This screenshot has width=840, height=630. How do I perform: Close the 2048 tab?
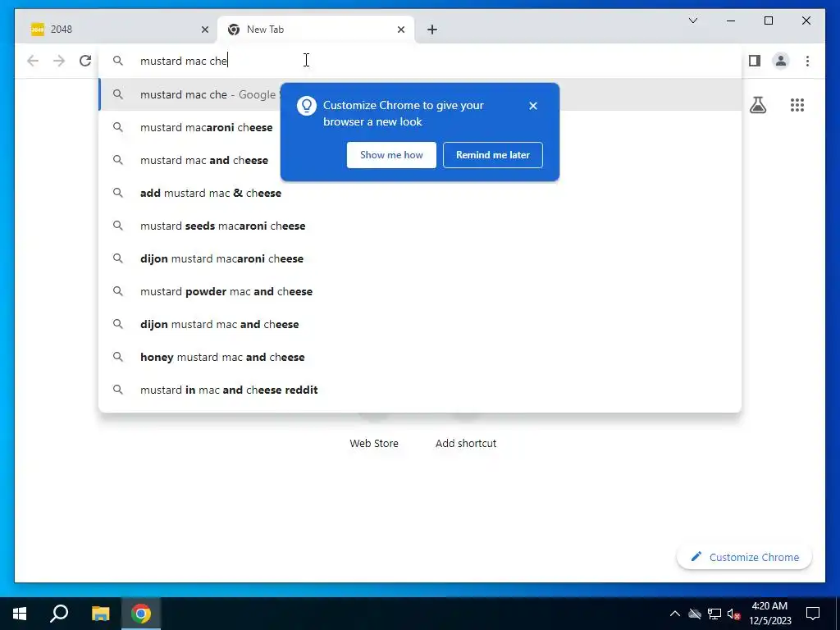[204, 30]
